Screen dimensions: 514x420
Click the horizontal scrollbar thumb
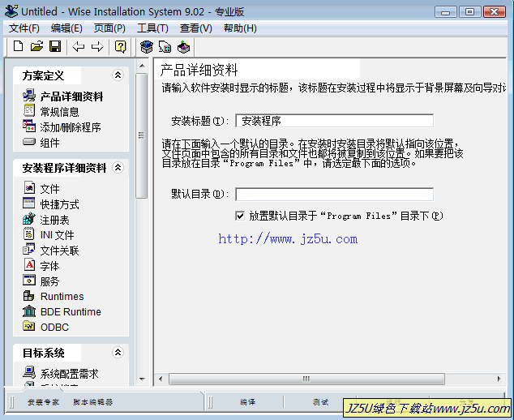point(306,379)
